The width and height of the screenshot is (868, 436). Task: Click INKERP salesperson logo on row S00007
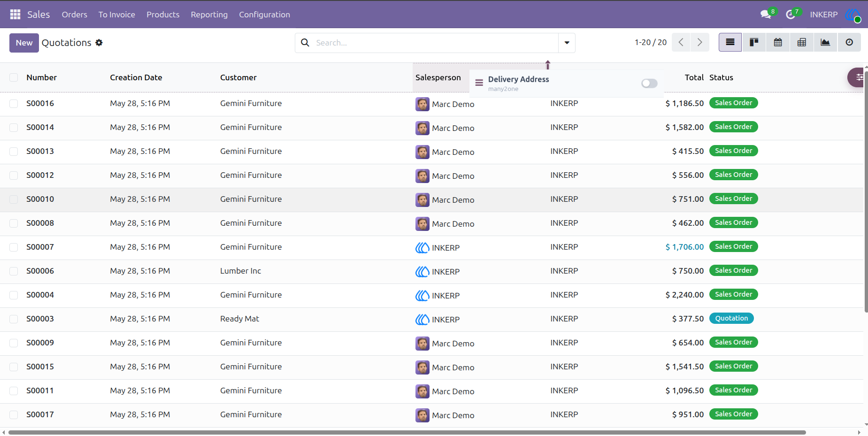coord(422,248)
